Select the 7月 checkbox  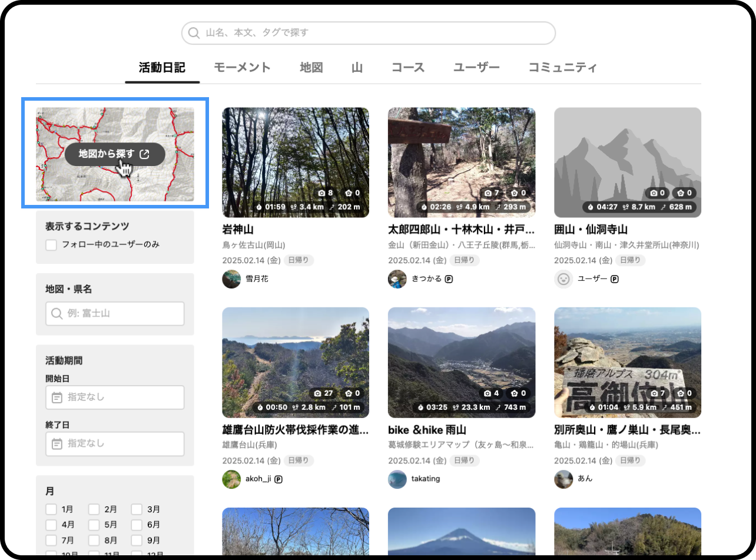point(51,540)
